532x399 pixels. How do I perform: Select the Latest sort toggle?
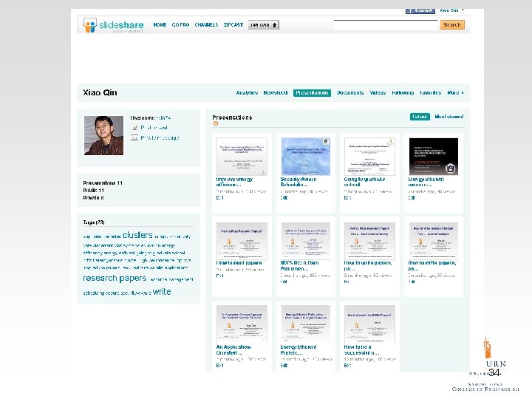(420, 117)
